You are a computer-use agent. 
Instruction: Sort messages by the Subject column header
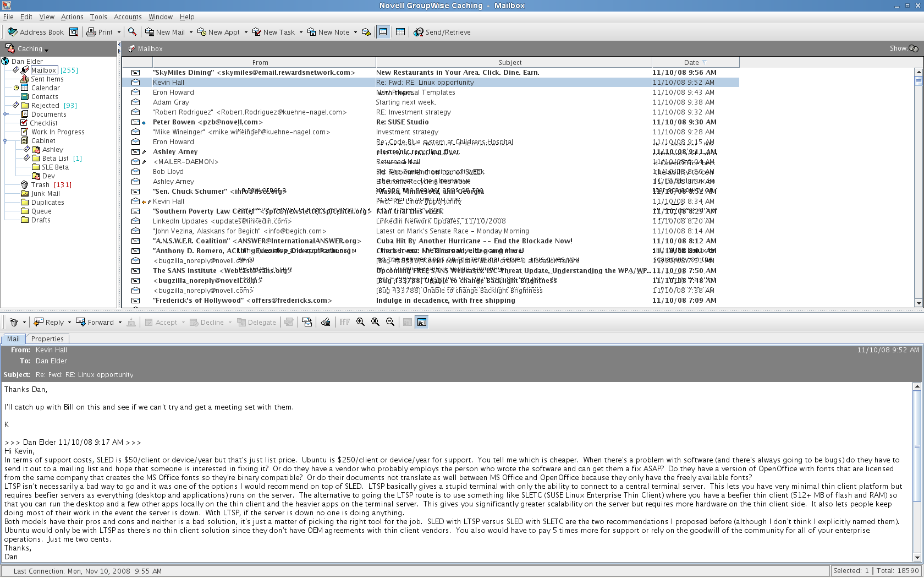click(510, 62)
